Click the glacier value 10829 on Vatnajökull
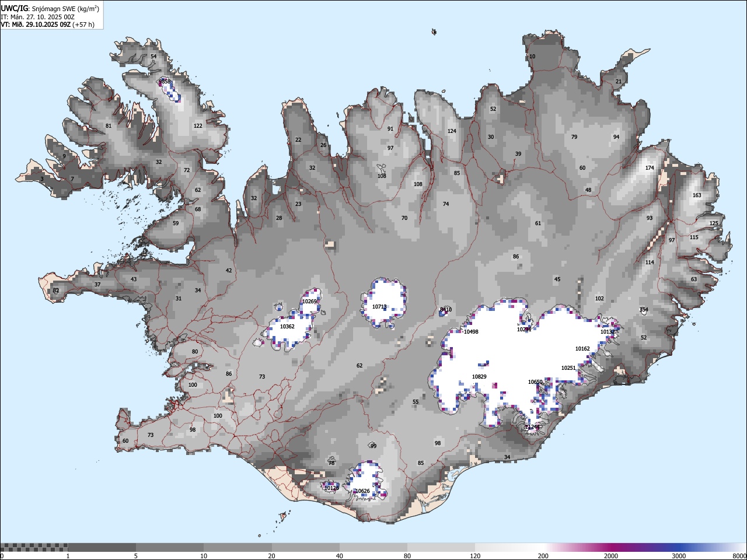 click(x=479, y=377)
